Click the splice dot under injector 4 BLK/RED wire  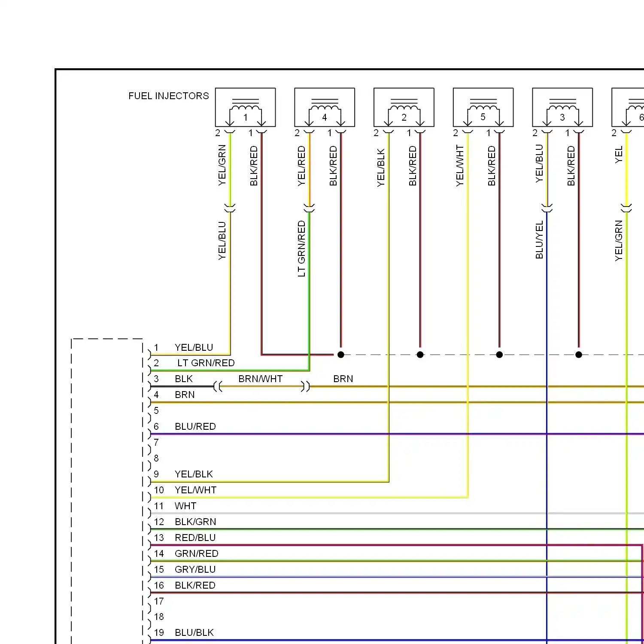point(341,355)
